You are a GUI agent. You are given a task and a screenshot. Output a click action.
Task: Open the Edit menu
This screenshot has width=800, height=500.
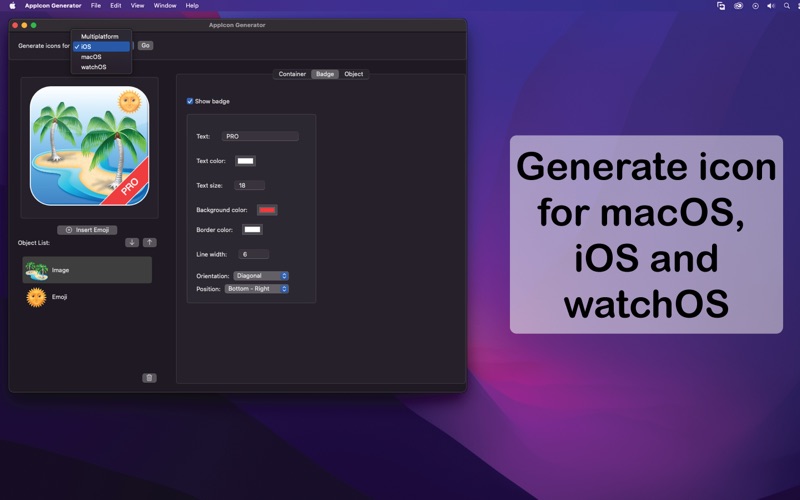tap(116, 6)
